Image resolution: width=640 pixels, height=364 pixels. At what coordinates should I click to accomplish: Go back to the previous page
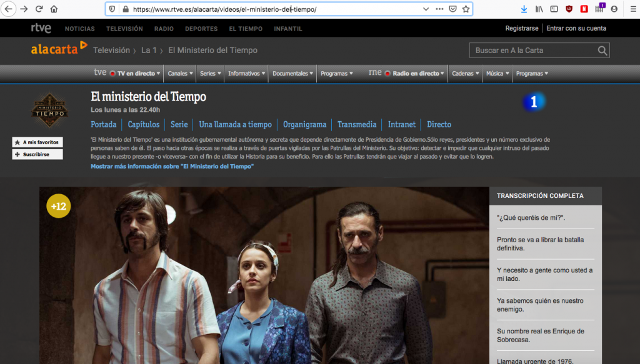9,9
